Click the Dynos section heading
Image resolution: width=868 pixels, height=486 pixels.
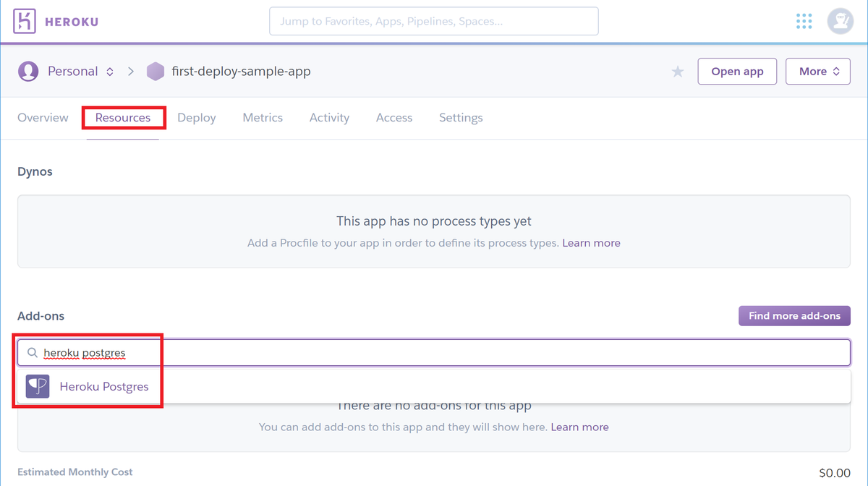(x=35, y=172)
